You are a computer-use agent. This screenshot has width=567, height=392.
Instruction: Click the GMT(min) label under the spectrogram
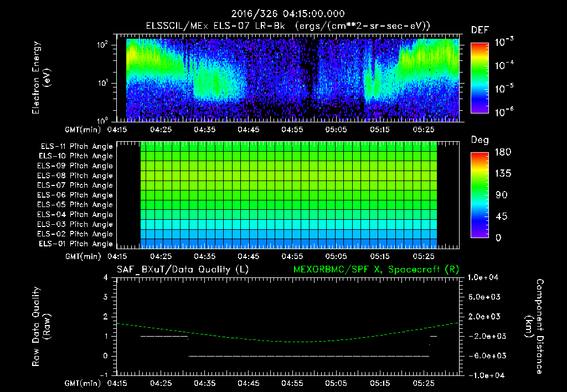(x=83, y=130)
